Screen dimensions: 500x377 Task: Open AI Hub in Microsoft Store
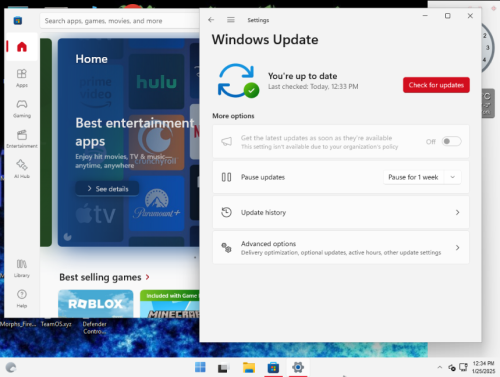[x=22, y=169]
